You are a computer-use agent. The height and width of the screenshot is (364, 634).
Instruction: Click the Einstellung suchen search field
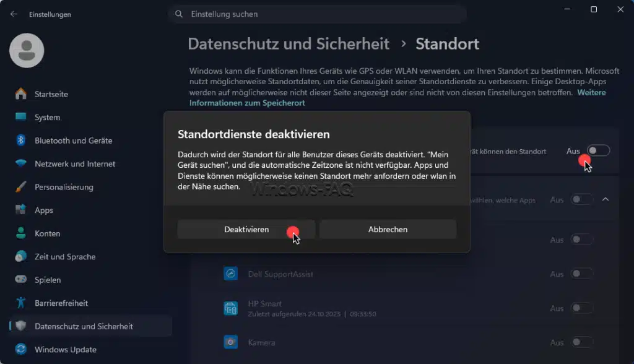318,14
